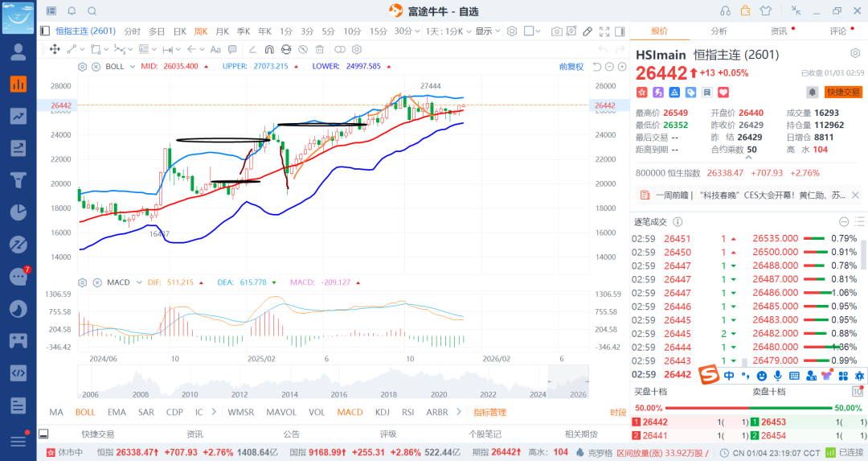This screenshot has height=461, width=868.
Task: Select the move crosshair drawing tool
Action: pyautogui.click(x=55, y=49)
